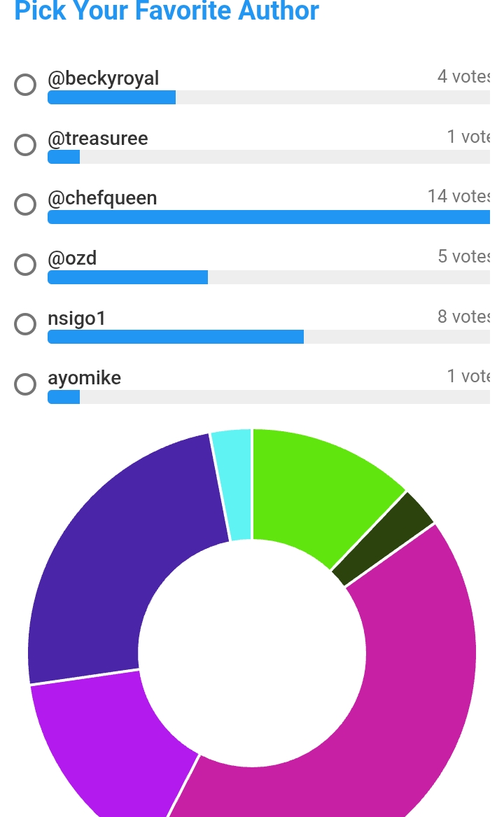Open the @beckyroyal author label
504x817 pixels.
tap(103, 79)
